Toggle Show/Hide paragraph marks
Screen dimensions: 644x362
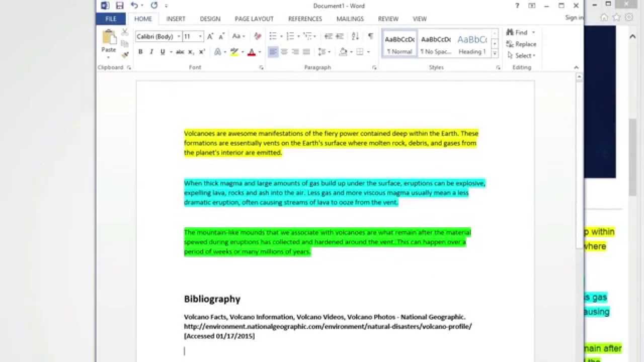(x=371, y=36)
